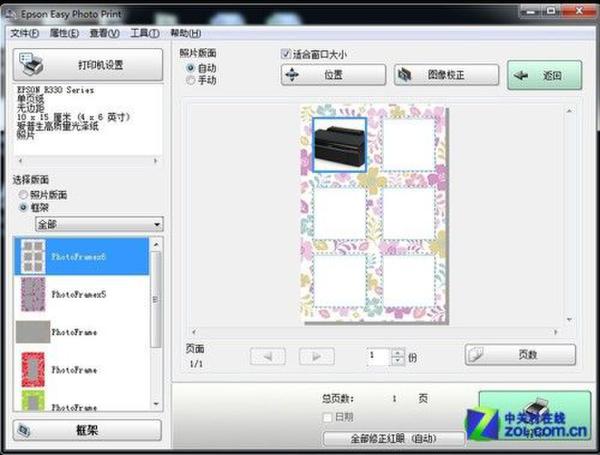Select the PhotoFramex5 list item
Screen dimensions: 600x455
click(82, 294)
